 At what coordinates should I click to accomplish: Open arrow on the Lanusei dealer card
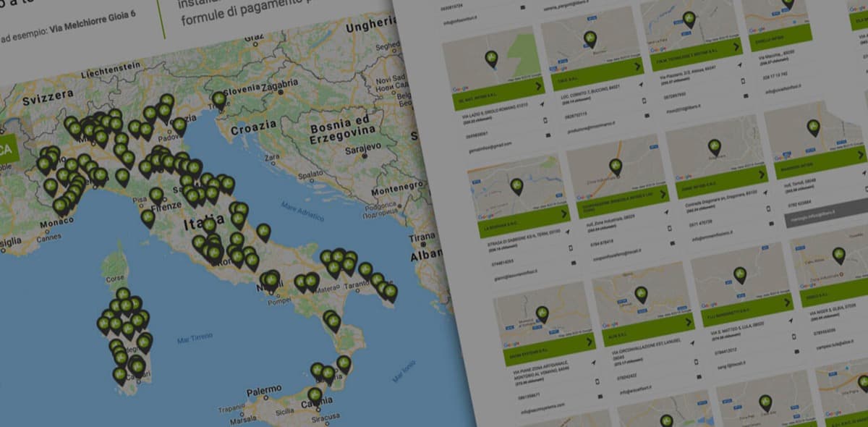(689, 321)
